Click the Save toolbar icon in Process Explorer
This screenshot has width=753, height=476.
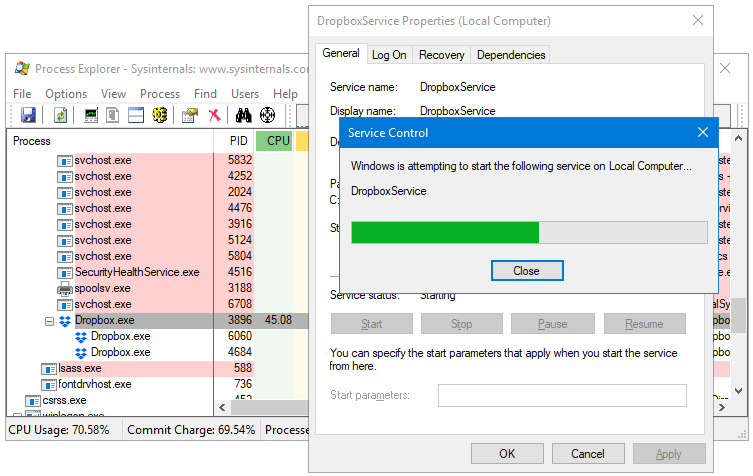[x=28, y=116]
